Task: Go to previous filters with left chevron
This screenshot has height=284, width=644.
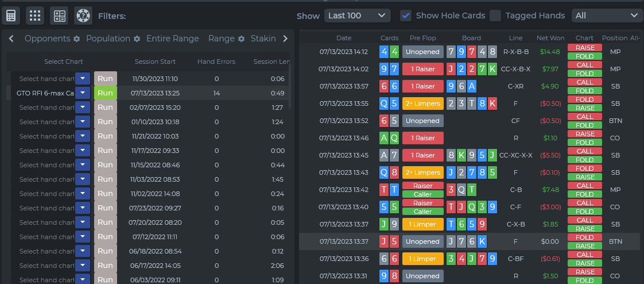Action: pyautogui.click(x=11, y=39)
